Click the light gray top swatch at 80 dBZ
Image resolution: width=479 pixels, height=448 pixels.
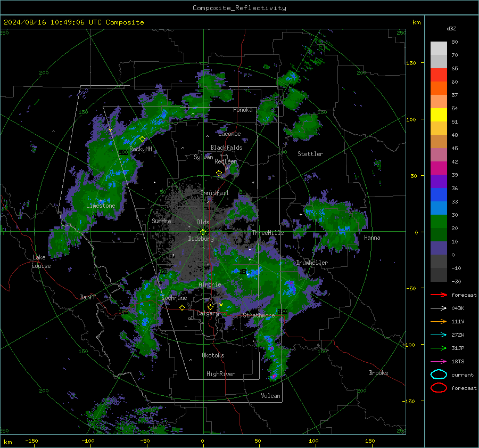click(x=439, y=48)
